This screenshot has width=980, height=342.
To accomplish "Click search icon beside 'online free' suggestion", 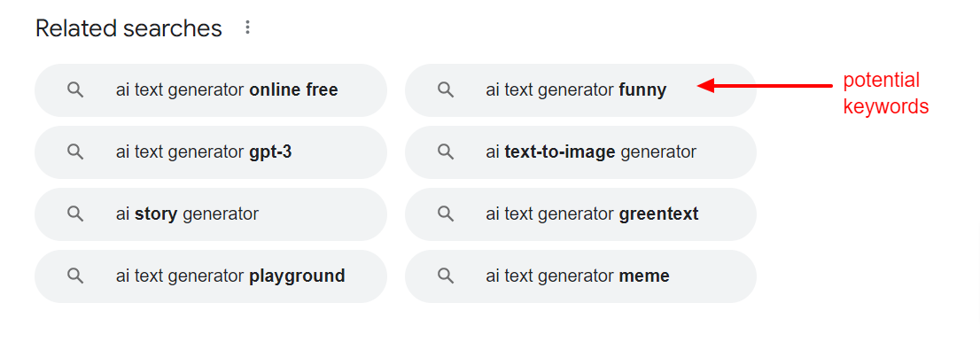I will click(75, 90).
